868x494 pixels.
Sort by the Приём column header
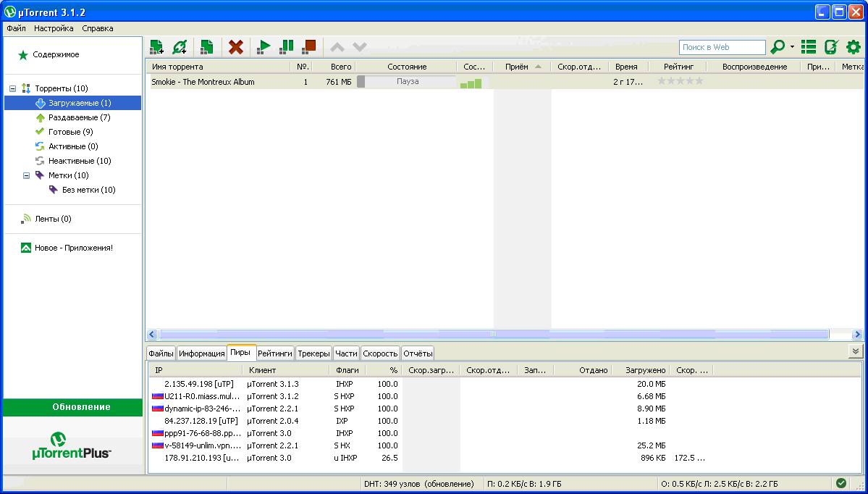tap(521, 67)
